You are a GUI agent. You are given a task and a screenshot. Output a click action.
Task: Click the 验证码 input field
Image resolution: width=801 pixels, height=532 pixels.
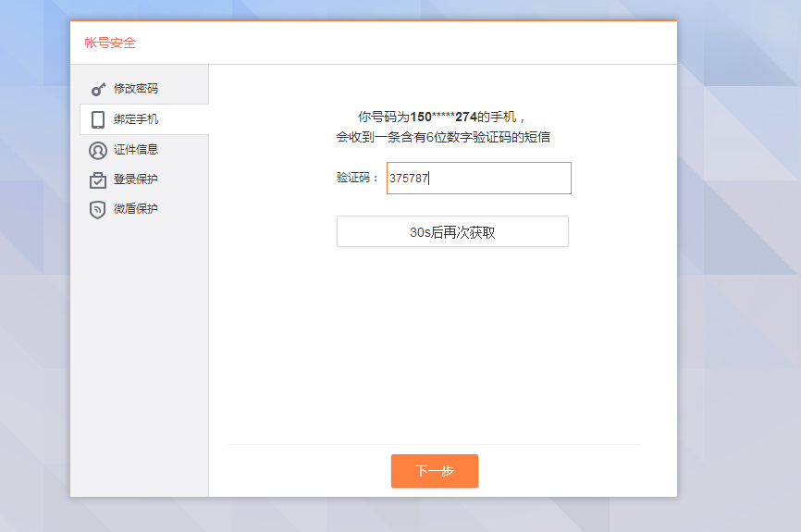pos(479,179)
